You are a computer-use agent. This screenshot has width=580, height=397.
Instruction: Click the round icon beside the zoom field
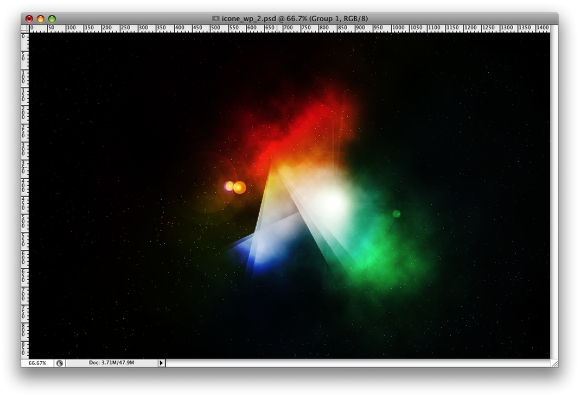(60, 363)
